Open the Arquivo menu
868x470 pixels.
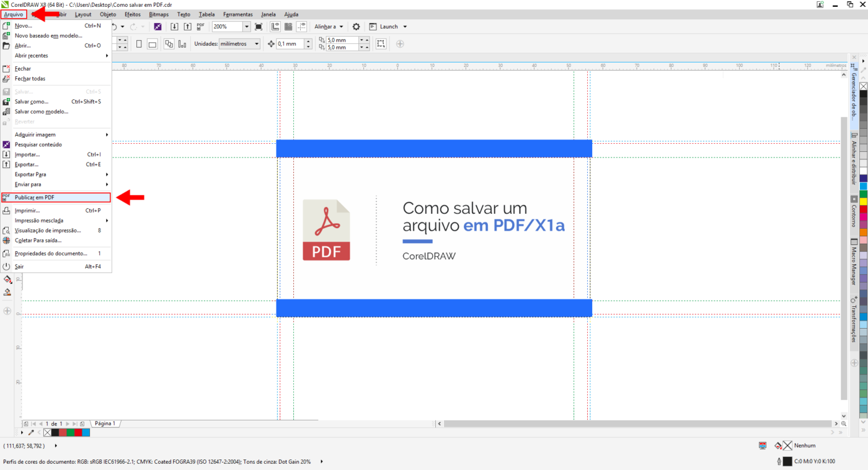pyautogui.click(x=14, y=14)
